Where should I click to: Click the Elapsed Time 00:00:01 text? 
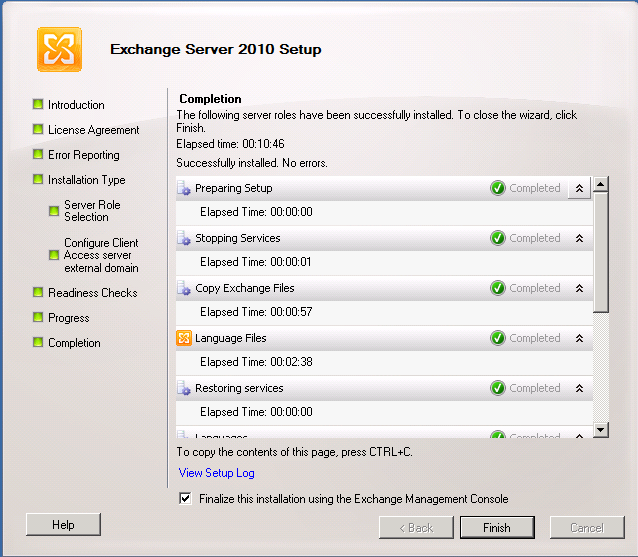256,262
